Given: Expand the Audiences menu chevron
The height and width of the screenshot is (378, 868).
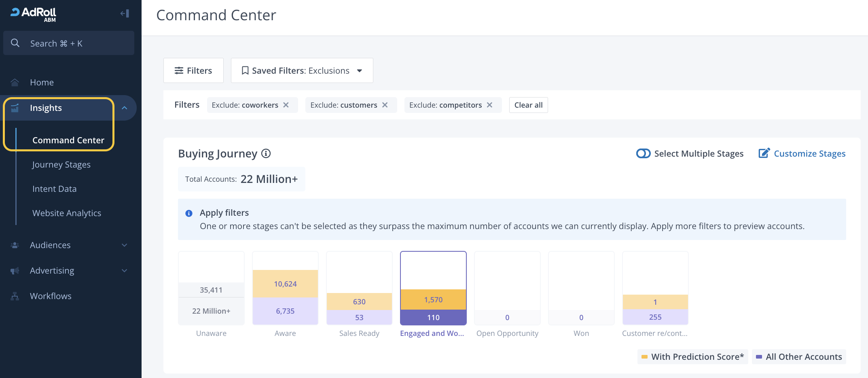Looking at the screenshot, I should tap(125, 245).
